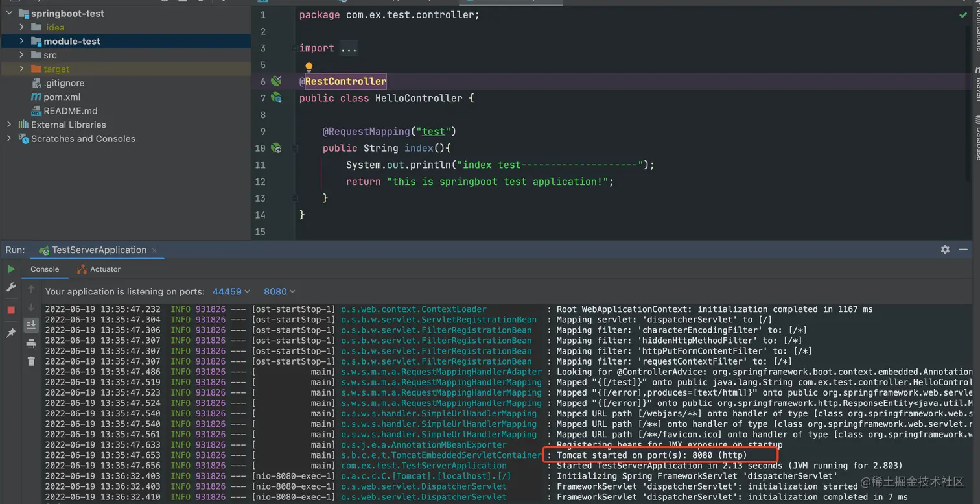Open the port 8080 dropdown

(x=279, y=292)
